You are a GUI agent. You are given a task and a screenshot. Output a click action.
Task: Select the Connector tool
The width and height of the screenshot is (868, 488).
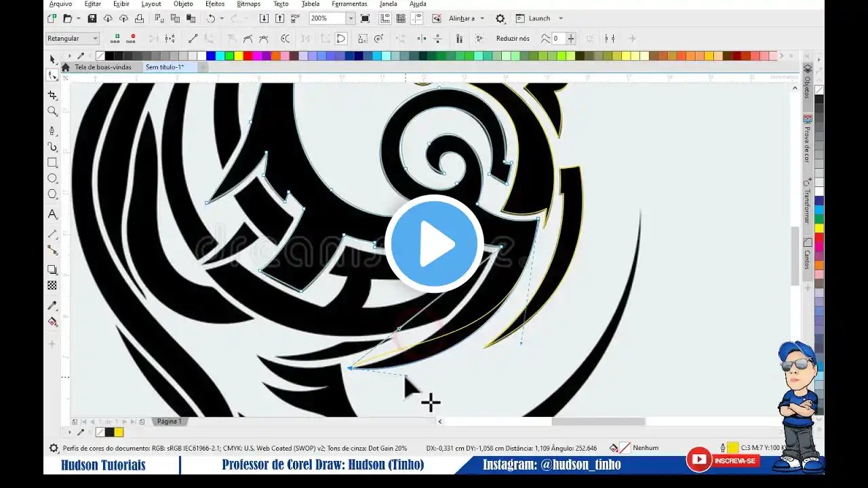(x=52, y=249)
